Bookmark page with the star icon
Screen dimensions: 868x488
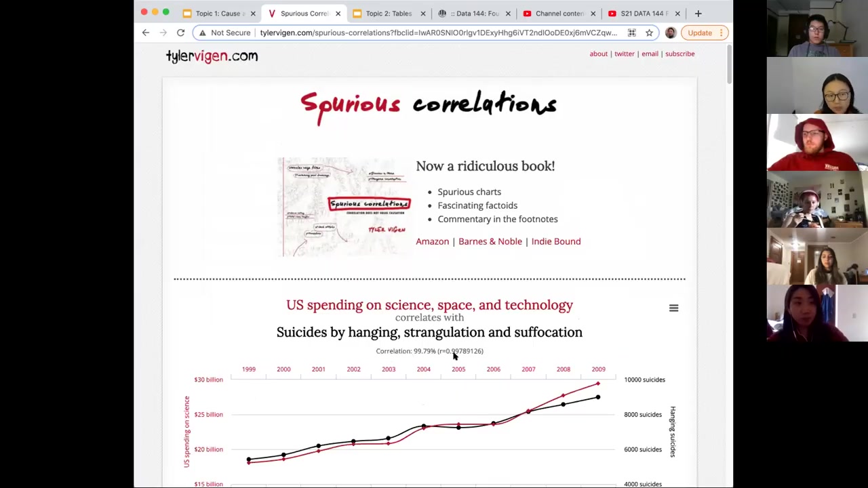coord(649,33)
